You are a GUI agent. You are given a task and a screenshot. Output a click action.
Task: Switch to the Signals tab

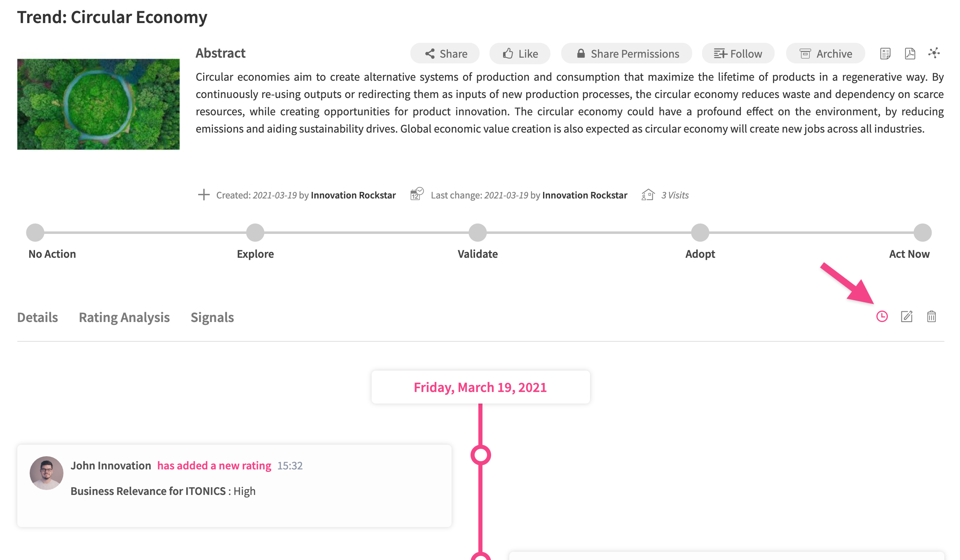[x=212, y=317]
